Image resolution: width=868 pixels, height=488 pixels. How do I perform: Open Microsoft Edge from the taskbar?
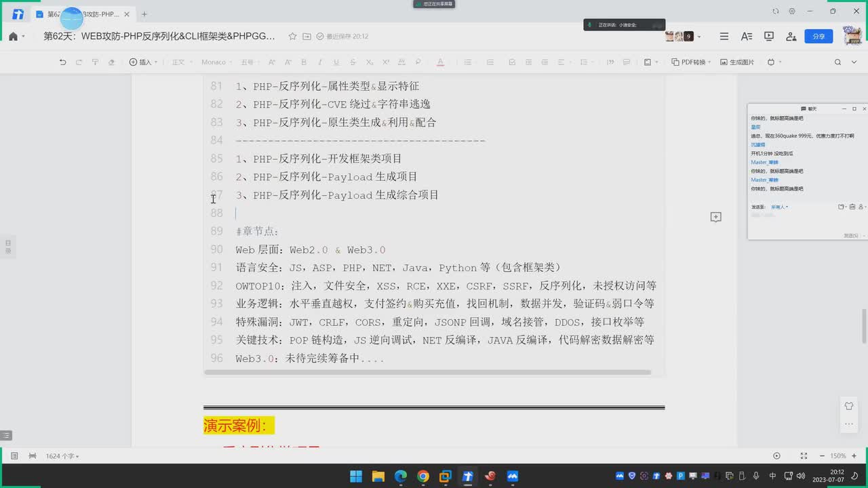click(x=400, y=476)
